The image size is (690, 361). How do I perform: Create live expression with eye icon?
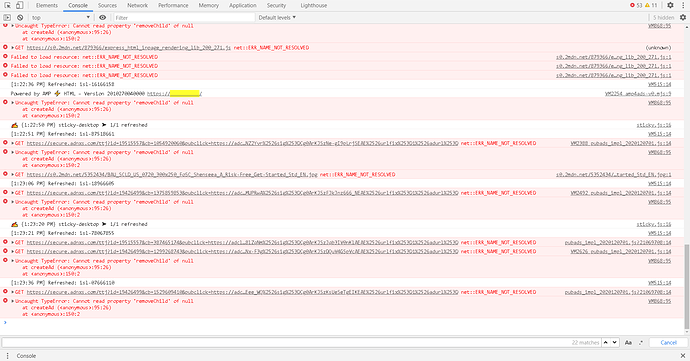103,18
